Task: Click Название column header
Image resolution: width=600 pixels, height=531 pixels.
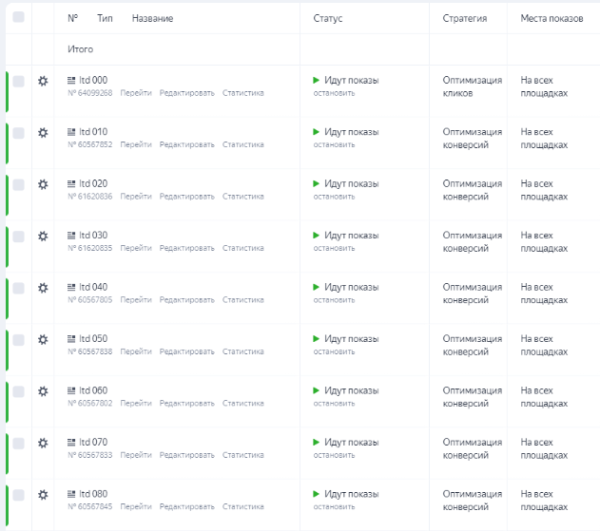Action: pos(152,19)
